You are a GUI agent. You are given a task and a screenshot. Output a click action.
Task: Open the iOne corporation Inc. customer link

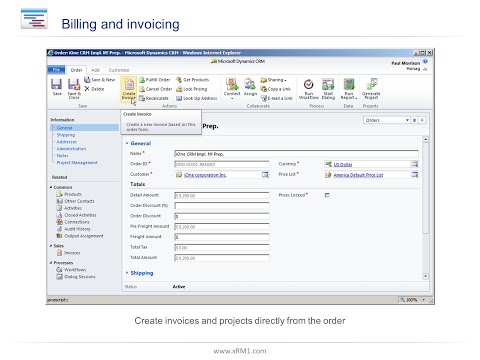click(205, 175)
